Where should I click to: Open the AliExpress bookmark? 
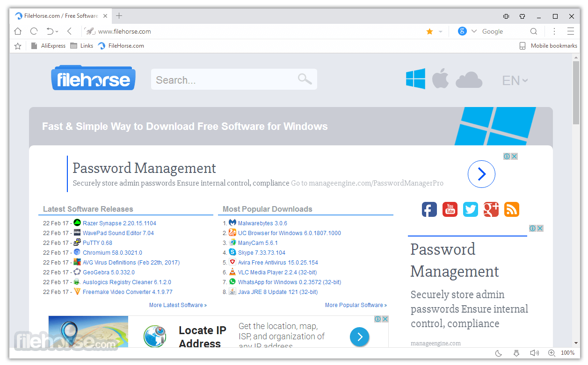click(48, 46)
